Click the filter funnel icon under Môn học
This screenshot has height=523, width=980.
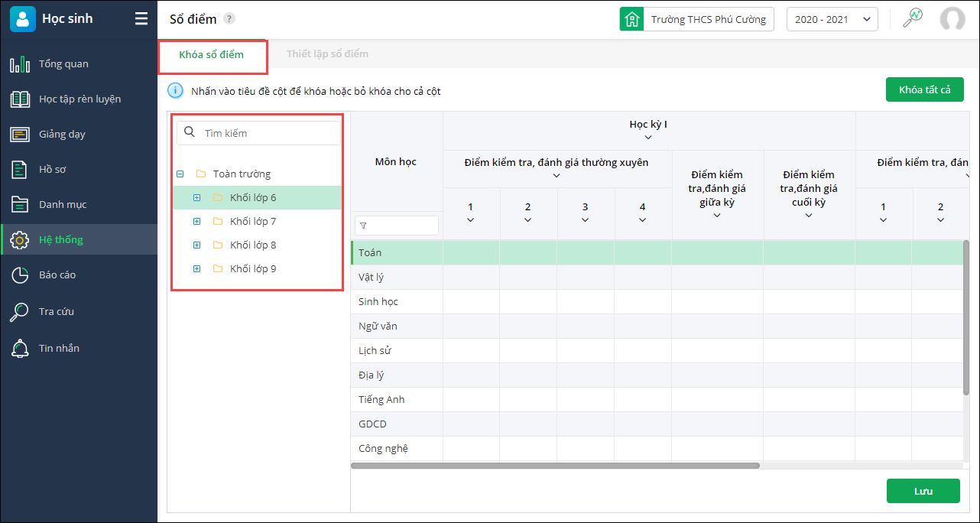click(363, 226)
